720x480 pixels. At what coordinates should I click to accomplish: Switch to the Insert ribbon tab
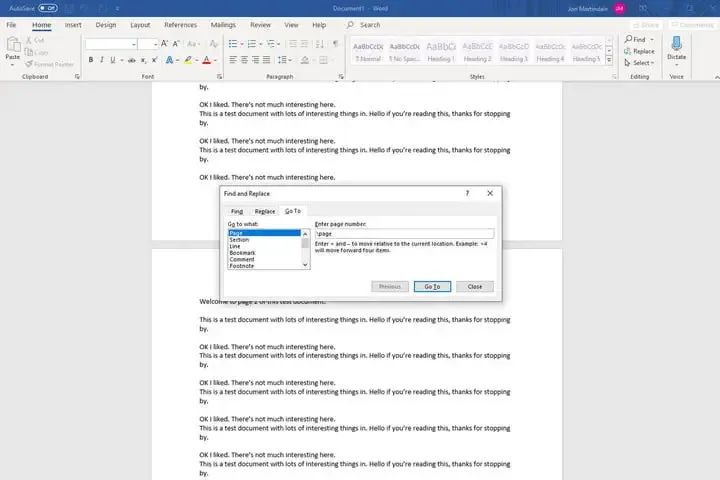coord(73,25)
